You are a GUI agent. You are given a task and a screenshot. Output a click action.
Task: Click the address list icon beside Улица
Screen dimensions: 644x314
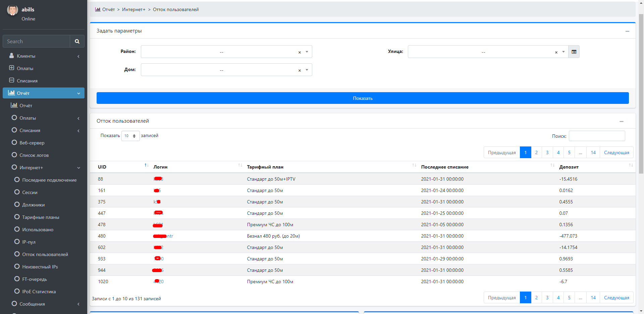574,52
